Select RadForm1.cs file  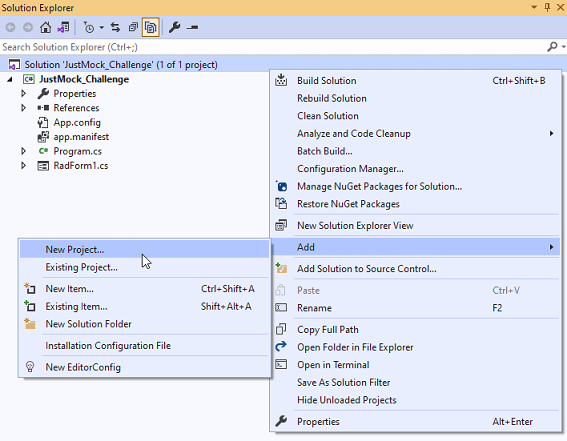click(x=81, y=166)
